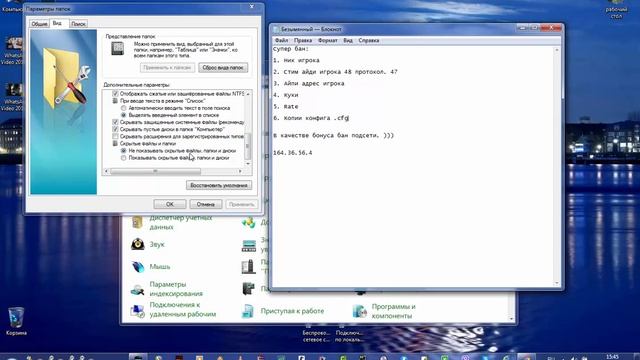Screen dimensions: 640x360
Task: Click the Восстановить умолчания button
Action: click(219, 185)
